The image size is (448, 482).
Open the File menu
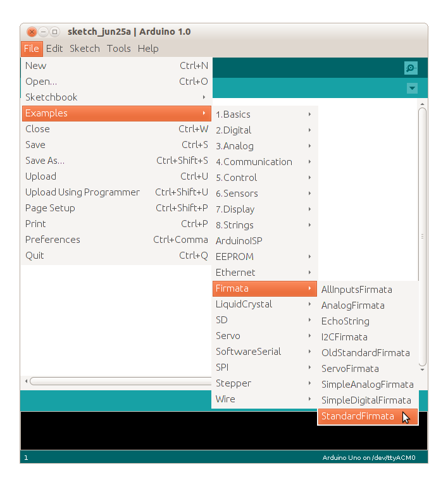[x=32, y=49]
